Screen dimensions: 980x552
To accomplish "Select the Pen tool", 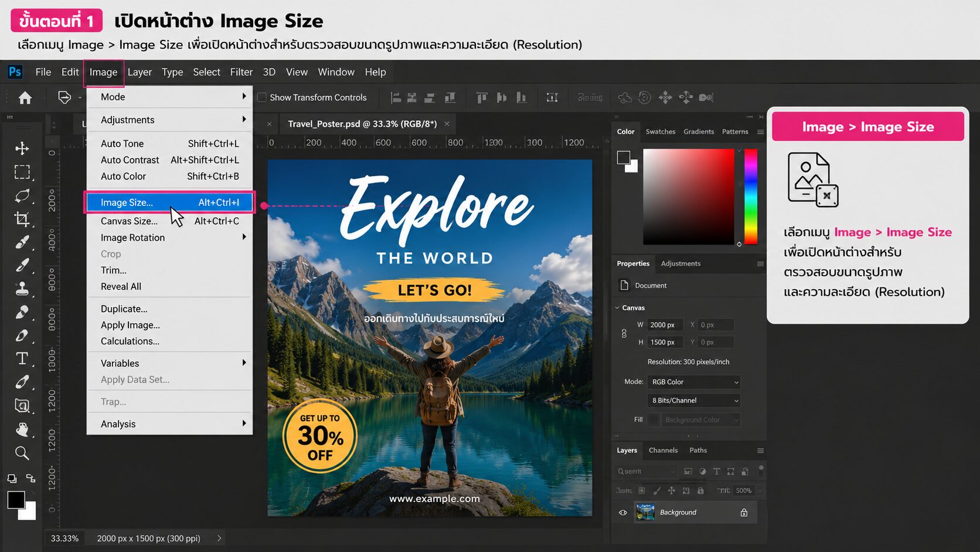I will tap(22, 336).
